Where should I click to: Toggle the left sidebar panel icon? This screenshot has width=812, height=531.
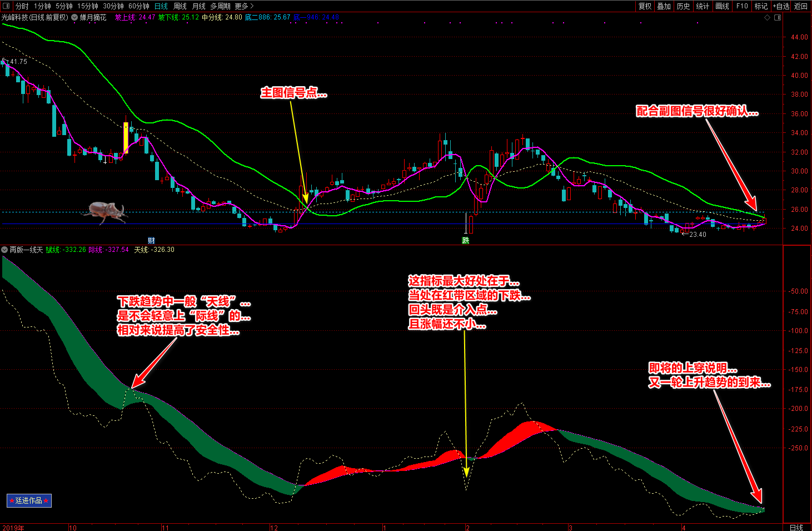(x=6, y=6)
